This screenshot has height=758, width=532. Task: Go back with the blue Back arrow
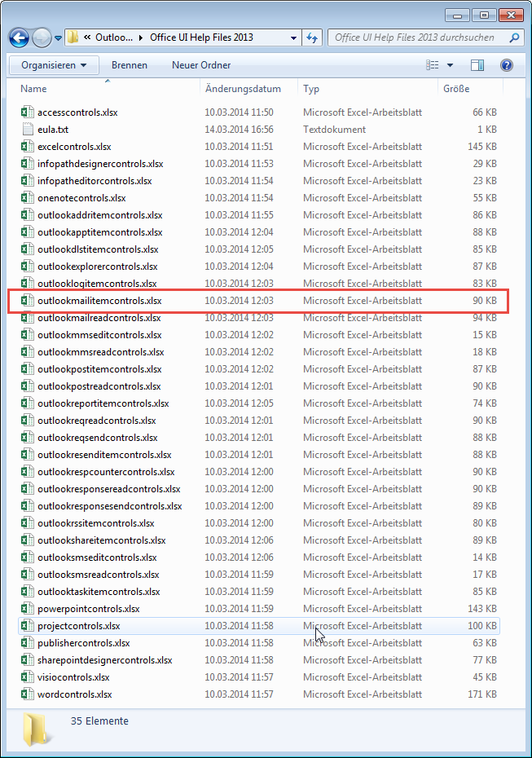point(20,37)
